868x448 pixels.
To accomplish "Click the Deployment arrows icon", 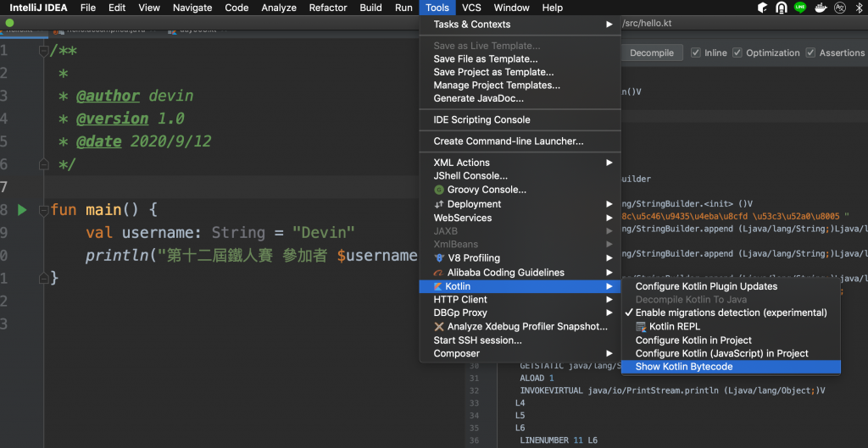I will tap(439, 204).
